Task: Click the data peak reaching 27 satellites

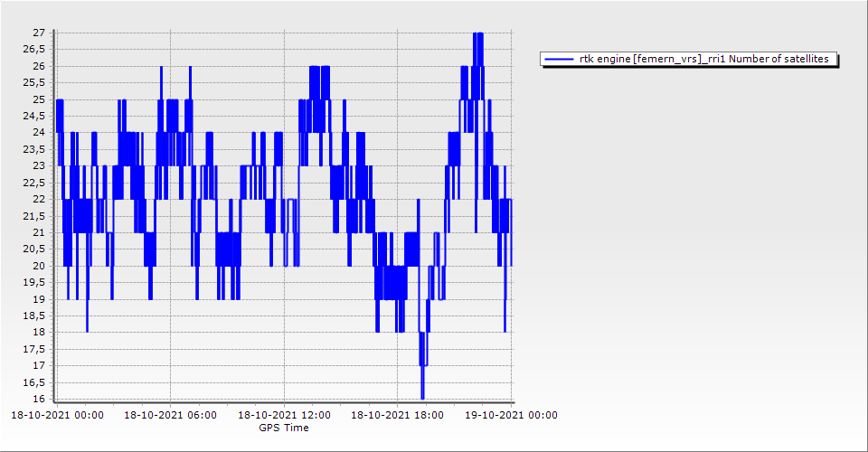Action: [478, 34]
